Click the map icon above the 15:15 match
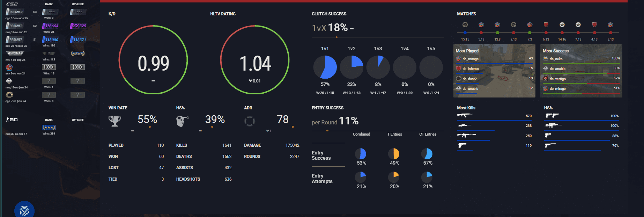 [x=465, y=25]
